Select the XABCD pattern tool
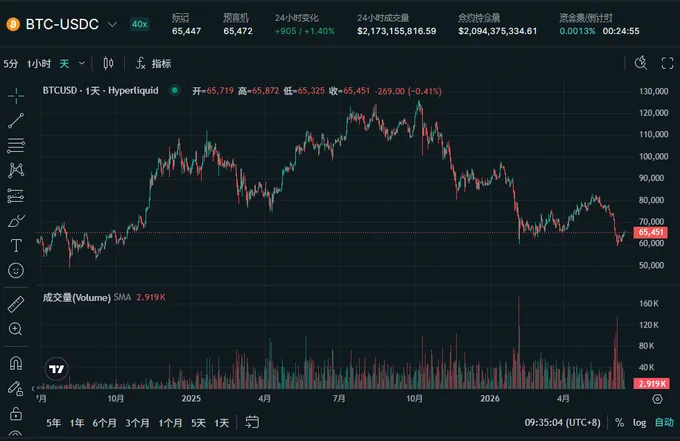Image resolution: width=680 pixels, height=441 pixels. [x=16, y=170]
